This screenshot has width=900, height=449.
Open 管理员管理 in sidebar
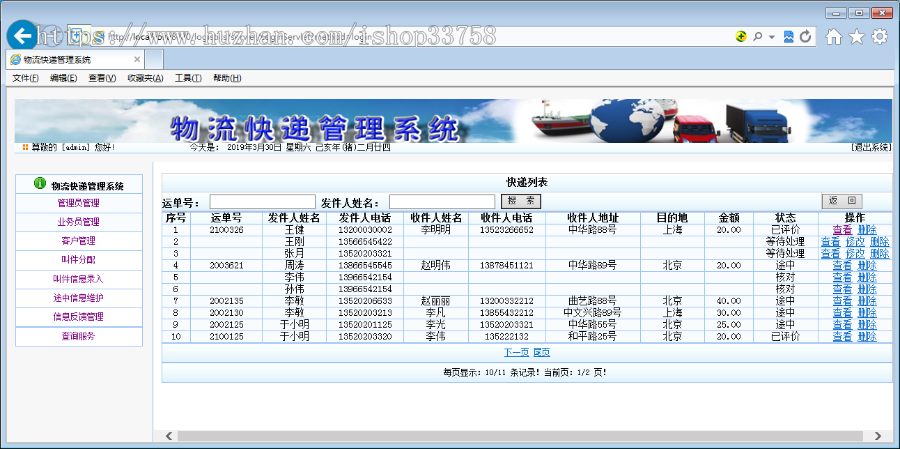(79, 203)
